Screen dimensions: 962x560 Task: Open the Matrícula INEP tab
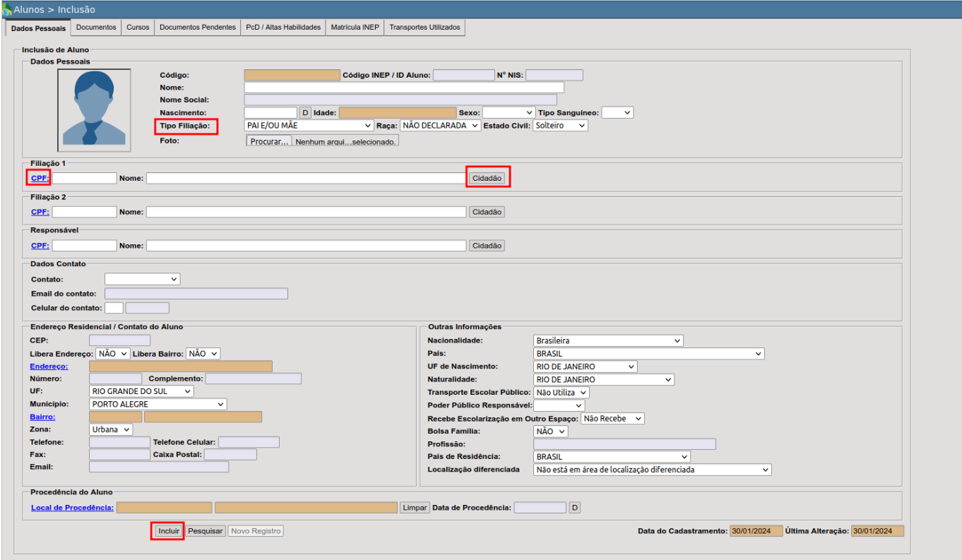click(x=355, y=28)
